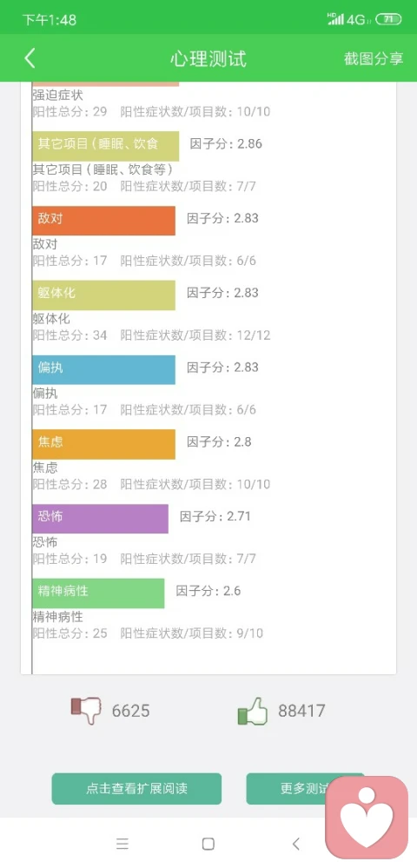Image resolution: width=417 pixels, height=868 pixels.
Task: Tap the thumbs-up like icon
Action: pyautogui.click(x=253, y=711)
